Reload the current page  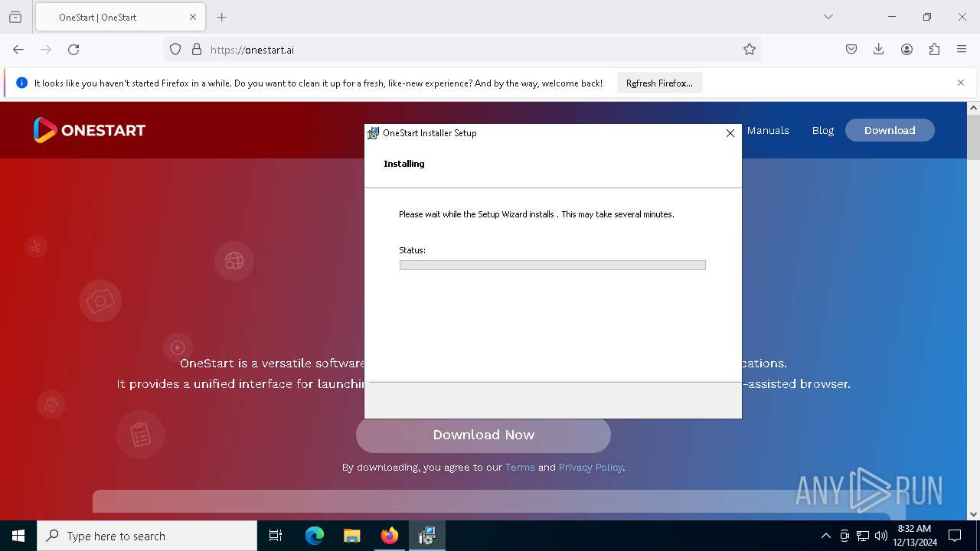(73, 49)
